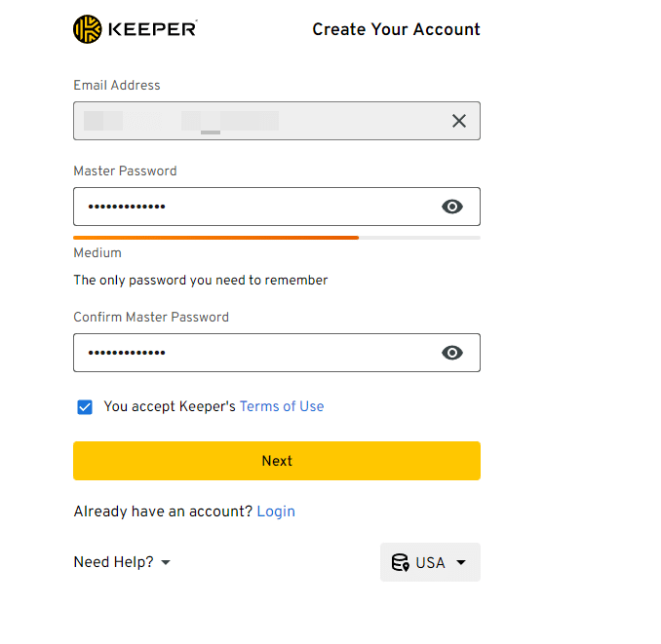Click the KEEPER wordmark text
This screenshot has height=644, width=661.
tap(151, 29)
